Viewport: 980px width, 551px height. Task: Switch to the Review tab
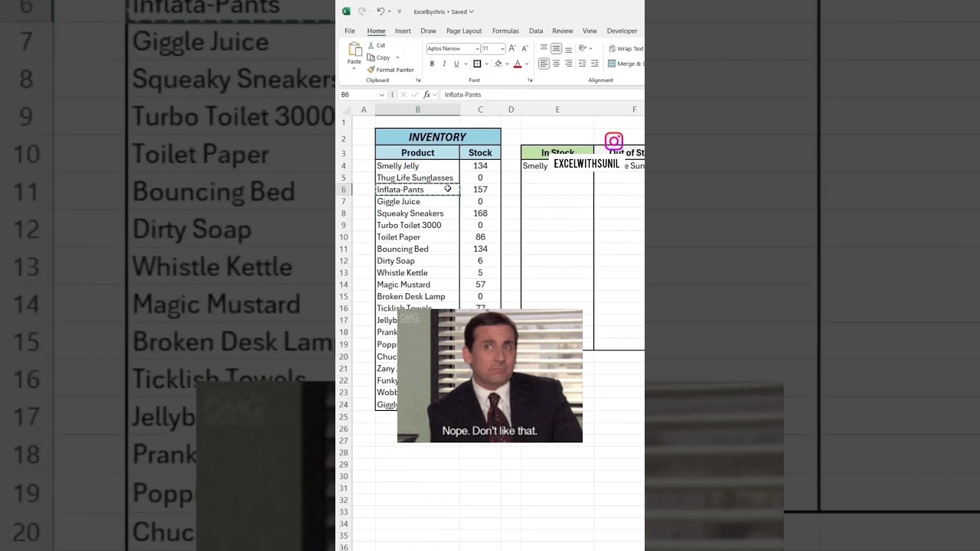coord(563,31)
